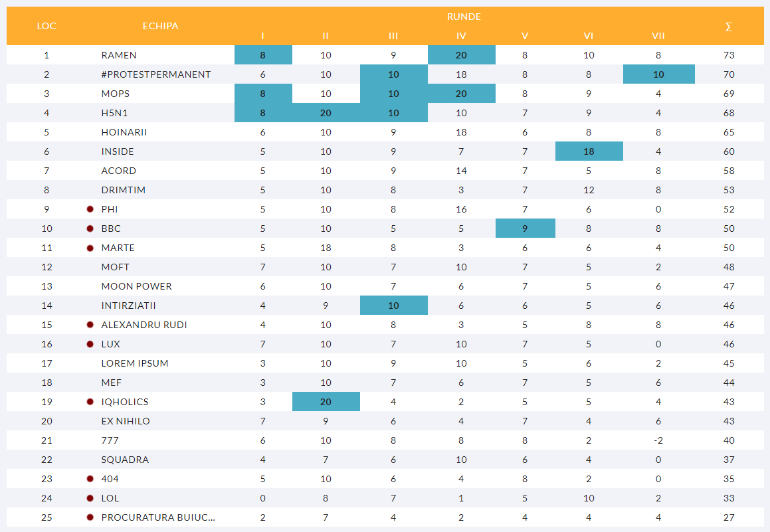Click the red dot beside ALEXANDRU RUDI
770x532 pixels.
[x=90, y=325]
